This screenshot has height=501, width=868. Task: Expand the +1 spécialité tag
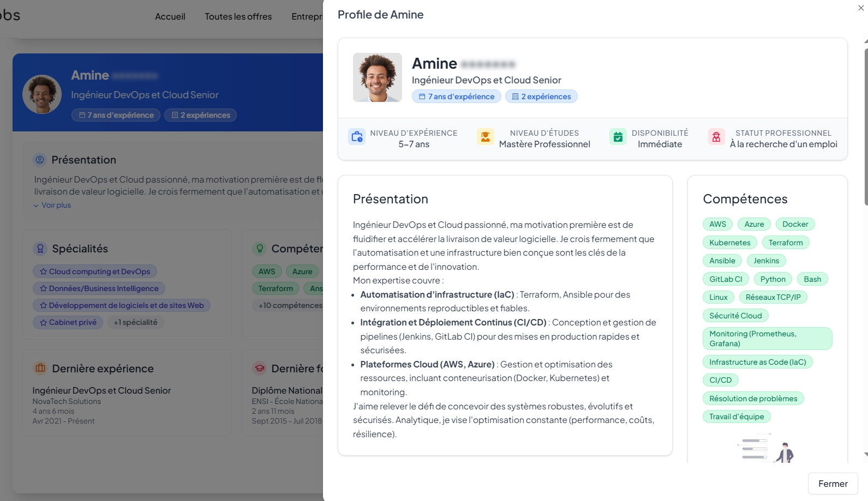[135, 322]
